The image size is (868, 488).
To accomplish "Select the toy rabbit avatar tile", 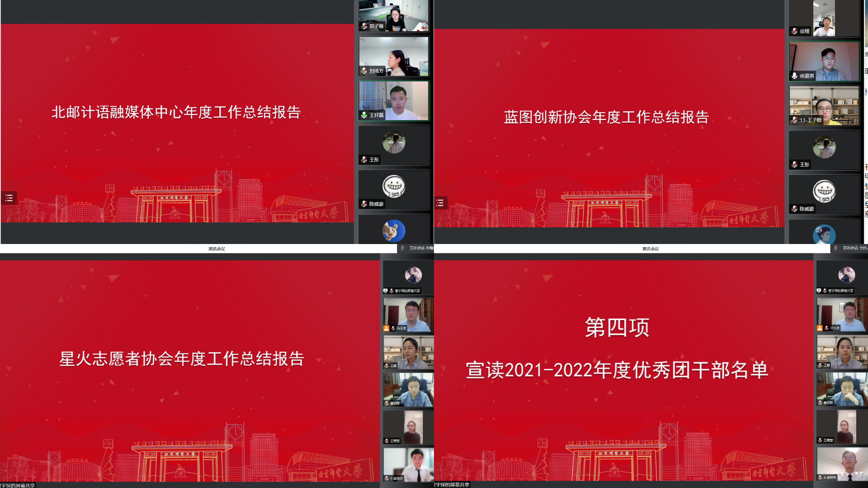I will pos(394,231).
